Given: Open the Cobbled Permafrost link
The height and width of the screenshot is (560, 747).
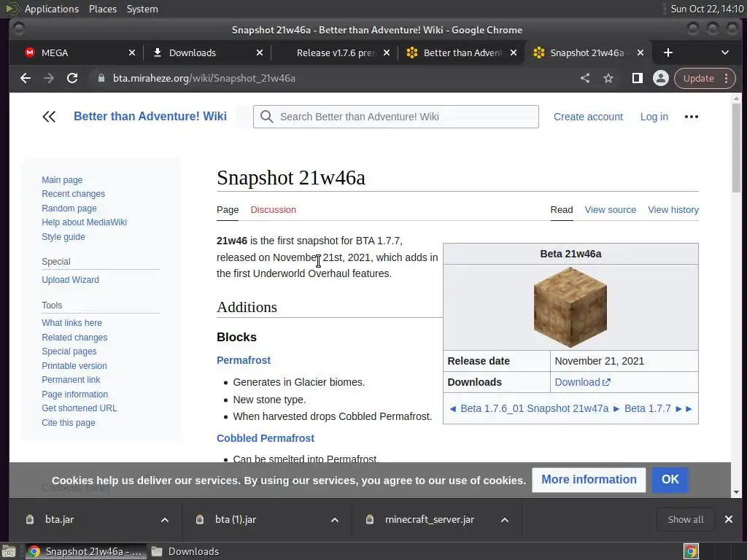Looking at the screenshot, I should click(x=266, y=438).
